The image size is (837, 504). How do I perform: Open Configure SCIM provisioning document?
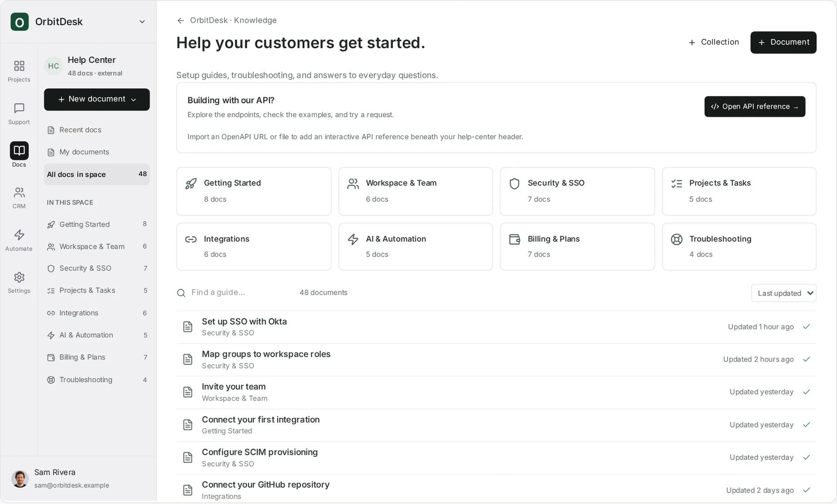[496, 458]
